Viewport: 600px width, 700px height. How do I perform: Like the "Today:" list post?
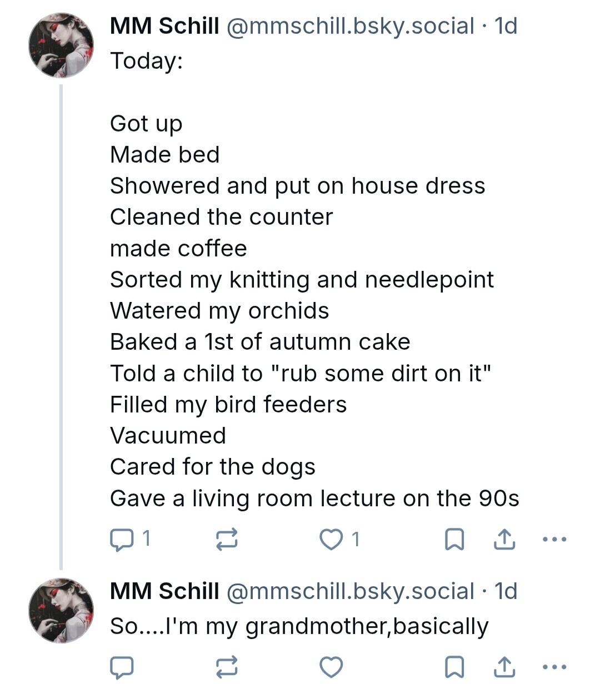(332, 539)
